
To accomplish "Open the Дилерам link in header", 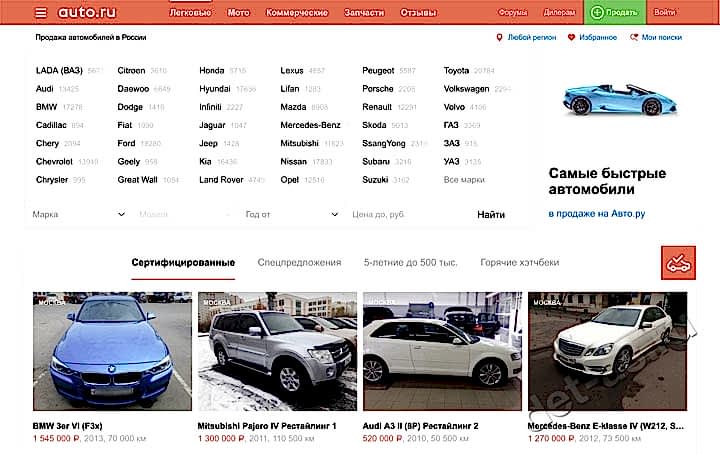I will [x=559, y=12].
